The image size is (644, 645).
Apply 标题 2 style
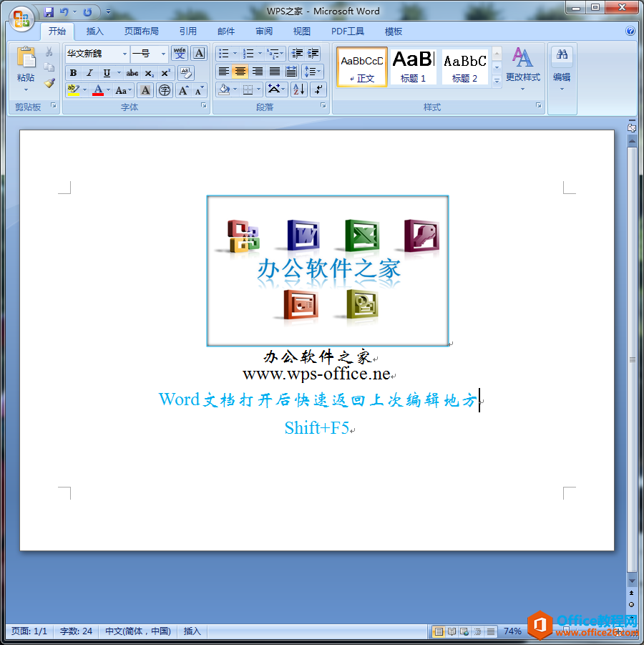point(464,67)
